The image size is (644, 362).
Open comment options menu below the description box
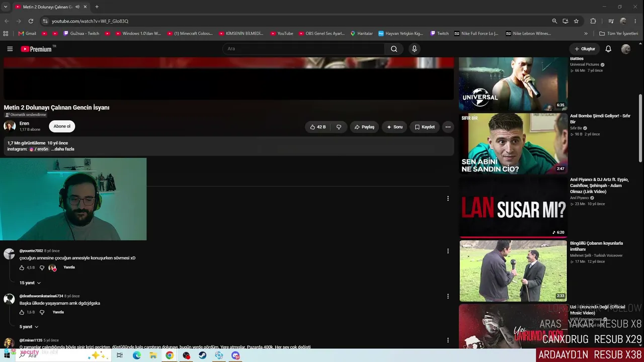tap(448, 199)
